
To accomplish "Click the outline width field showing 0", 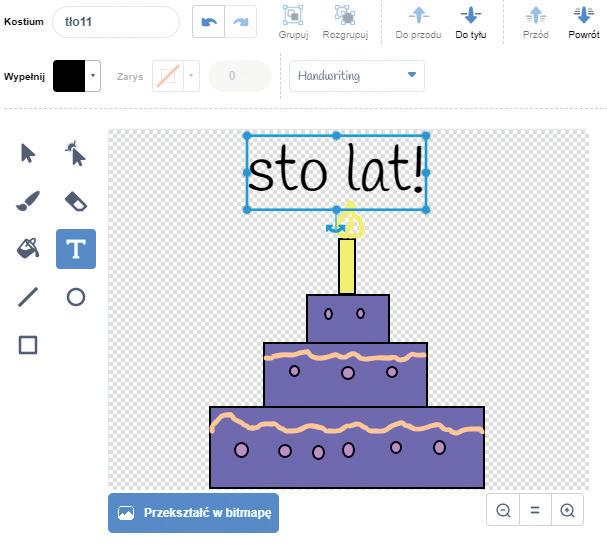I will (240, 76).
